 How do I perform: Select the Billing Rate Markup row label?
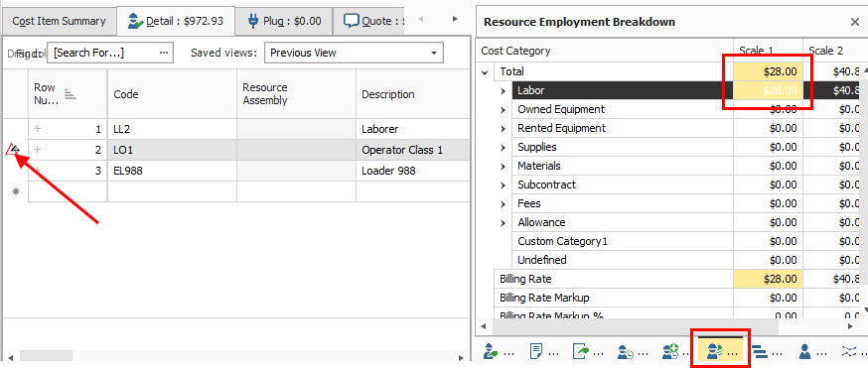point(544,298)
